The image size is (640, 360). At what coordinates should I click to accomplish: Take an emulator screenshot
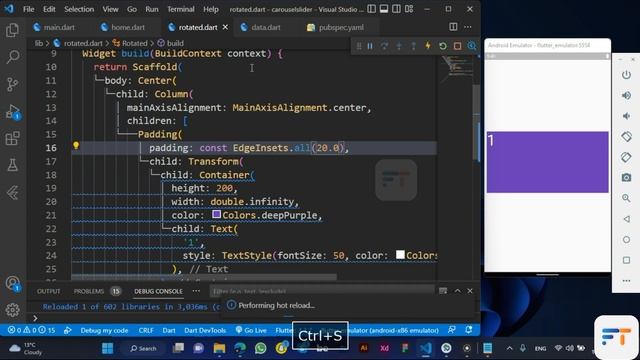pyautogui.click(x=626, y=178)
